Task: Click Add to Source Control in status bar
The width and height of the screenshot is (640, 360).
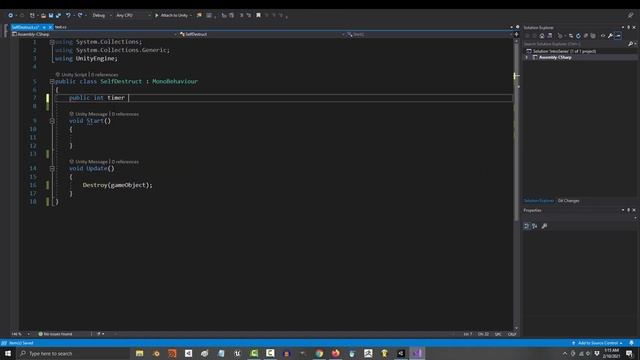Action: point(597,343)
